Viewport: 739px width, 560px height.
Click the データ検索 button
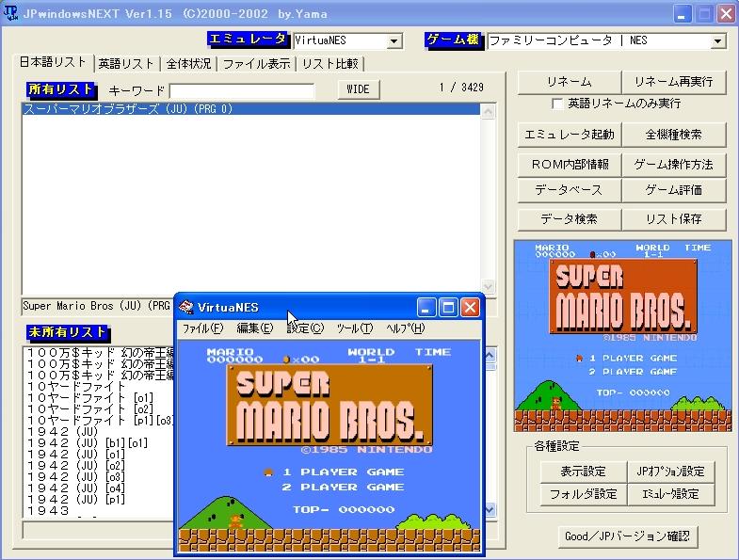click(570, 219)
